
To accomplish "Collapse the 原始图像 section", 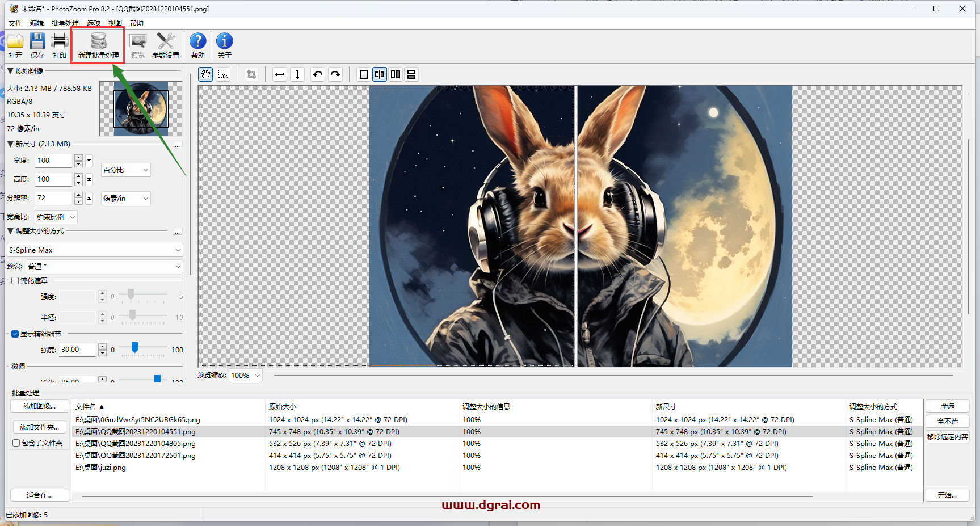I will (10, 71).
